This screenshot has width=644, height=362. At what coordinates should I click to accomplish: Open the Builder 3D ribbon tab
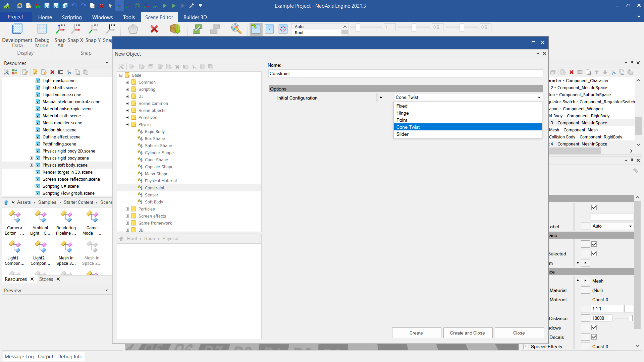(x=195, y=17)
